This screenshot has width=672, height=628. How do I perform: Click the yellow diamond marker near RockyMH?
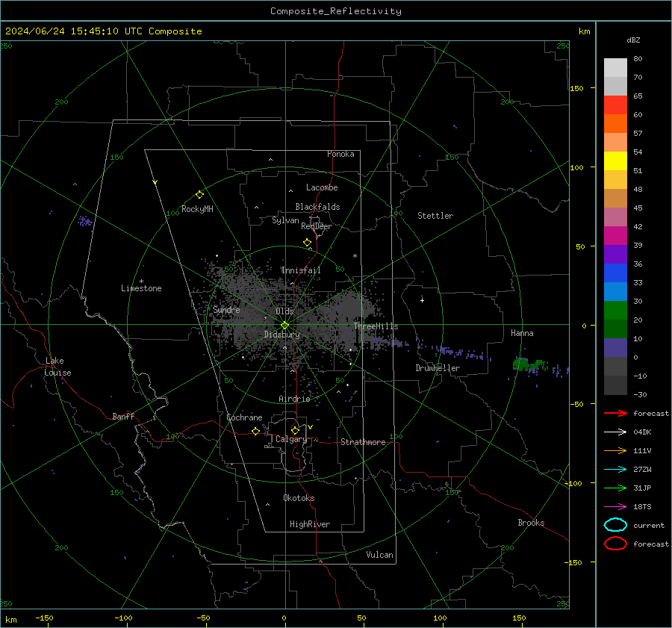[x=199, y=195]
